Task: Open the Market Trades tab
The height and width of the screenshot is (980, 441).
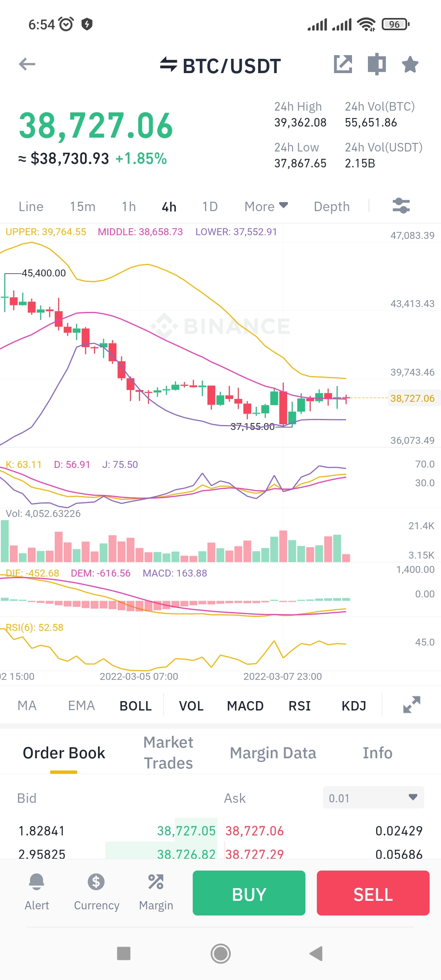Action: click(168, 753)
